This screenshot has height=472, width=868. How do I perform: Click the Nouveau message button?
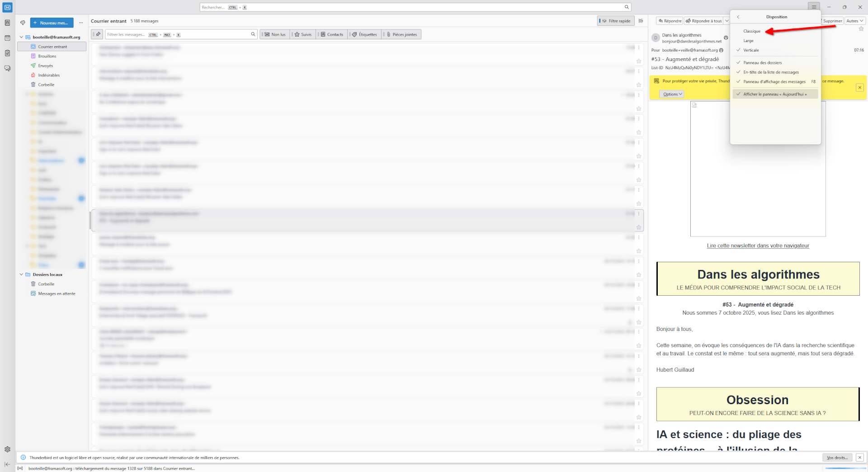click(x=52, y=23)
